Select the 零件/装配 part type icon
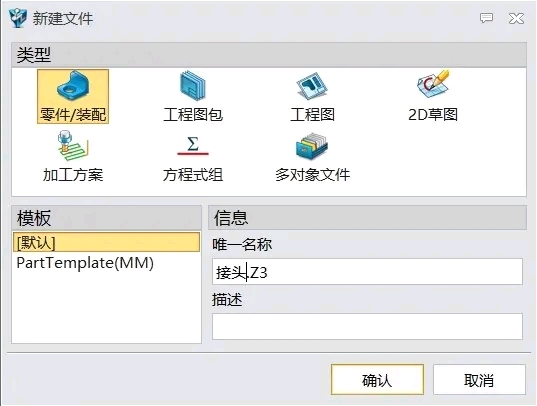This screenshot has width=537, height=406. (73, 85)
